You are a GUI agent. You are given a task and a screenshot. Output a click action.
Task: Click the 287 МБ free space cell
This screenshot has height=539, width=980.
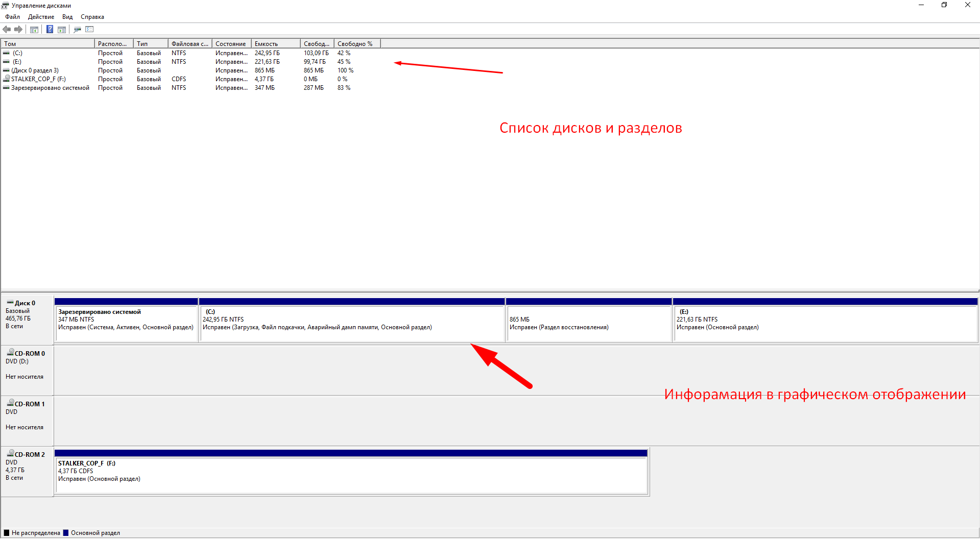[314, 88]
